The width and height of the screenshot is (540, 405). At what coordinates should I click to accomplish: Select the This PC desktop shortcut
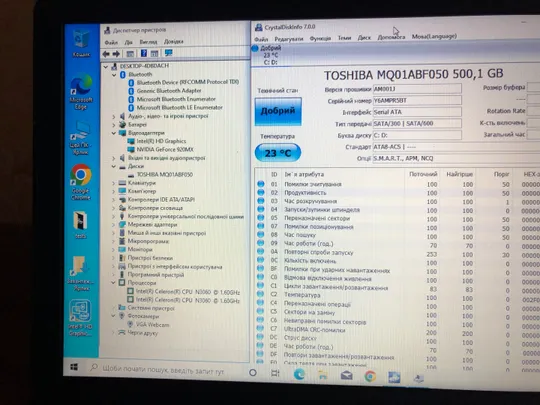tap(81, 138)
